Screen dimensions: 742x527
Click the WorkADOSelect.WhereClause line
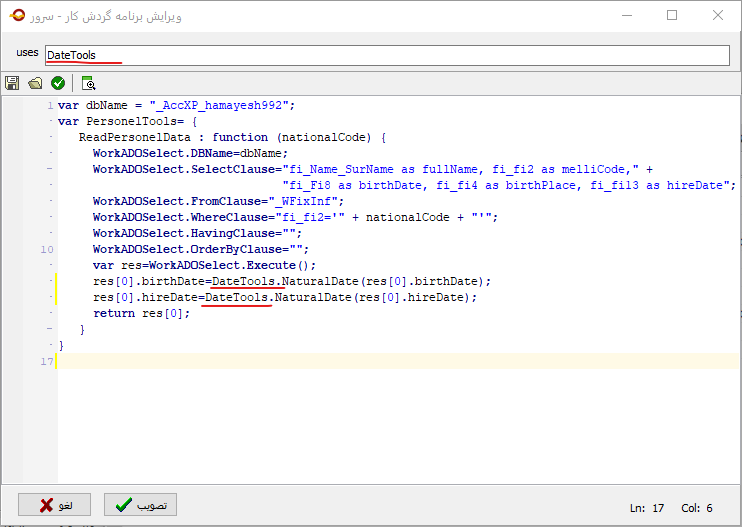[x=295, y=217]
